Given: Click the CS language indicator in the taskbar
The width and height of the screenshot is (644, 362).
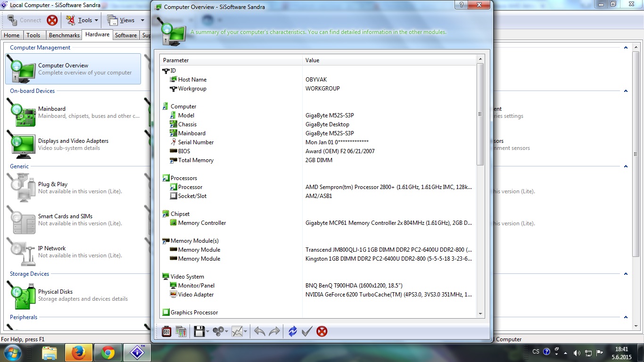Looking at the screenshot, I should [536, 352].
